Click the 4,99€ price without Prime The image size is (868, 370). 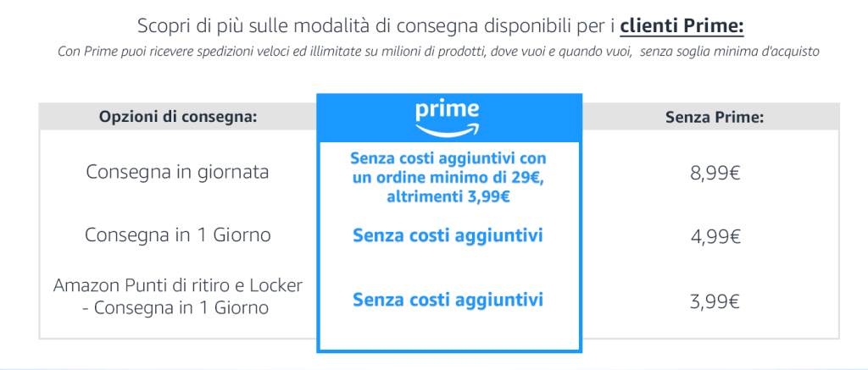click(716, 235)
